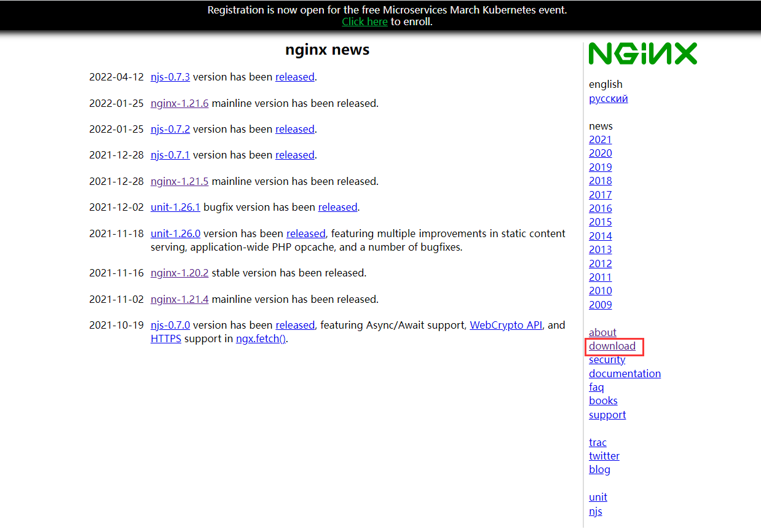Open the WebCrypto API link
761x532 pixels.
pyautogui.click(x=506, y=325)
